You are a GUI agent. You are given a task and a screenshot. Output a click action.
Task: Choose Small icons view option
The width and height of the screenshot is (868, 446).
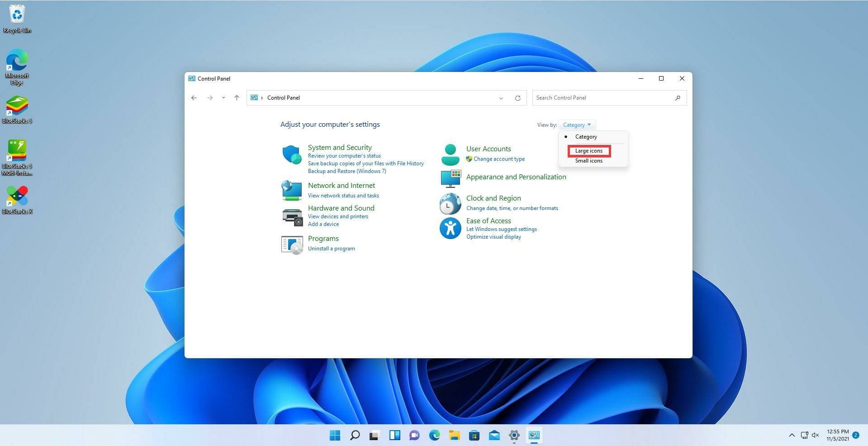pyautogui.click(x=589, y=161)
